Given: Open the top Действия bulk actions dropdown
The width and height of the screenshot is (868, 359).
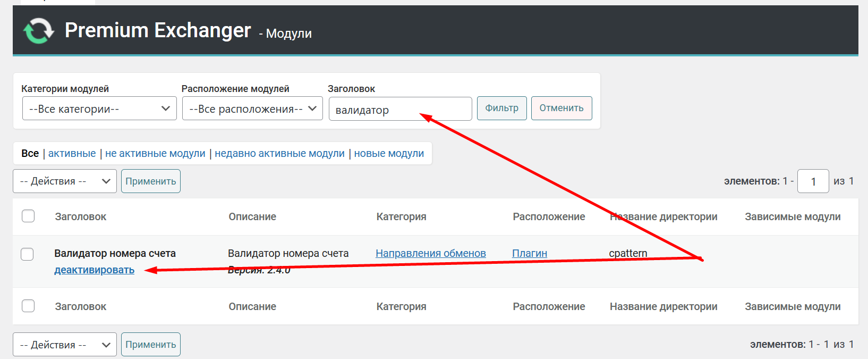Looking at the screenshot, I should coord(65,181).
